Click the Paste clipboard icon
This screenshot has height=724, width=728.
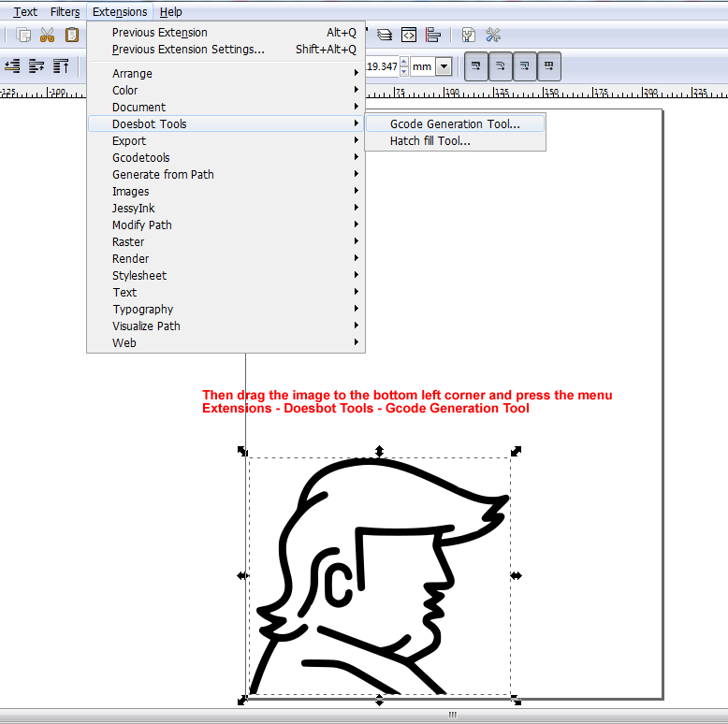[x=71, y=36]
